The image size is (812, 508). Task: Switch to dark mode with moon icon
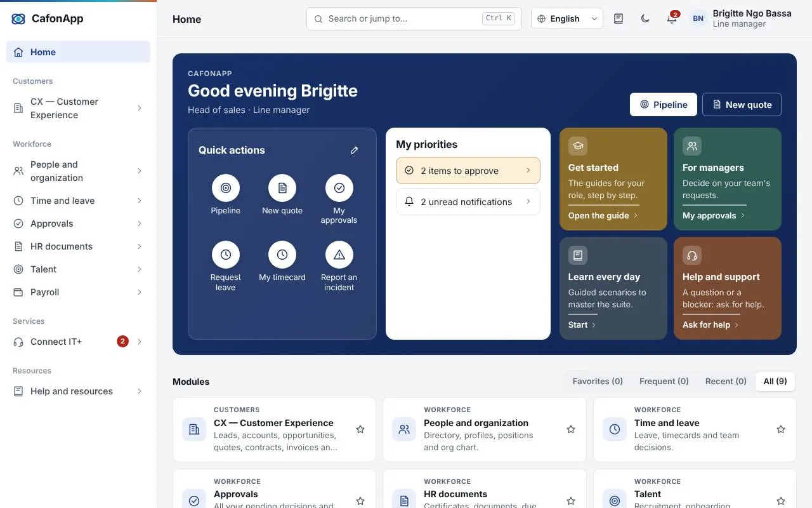645,19
